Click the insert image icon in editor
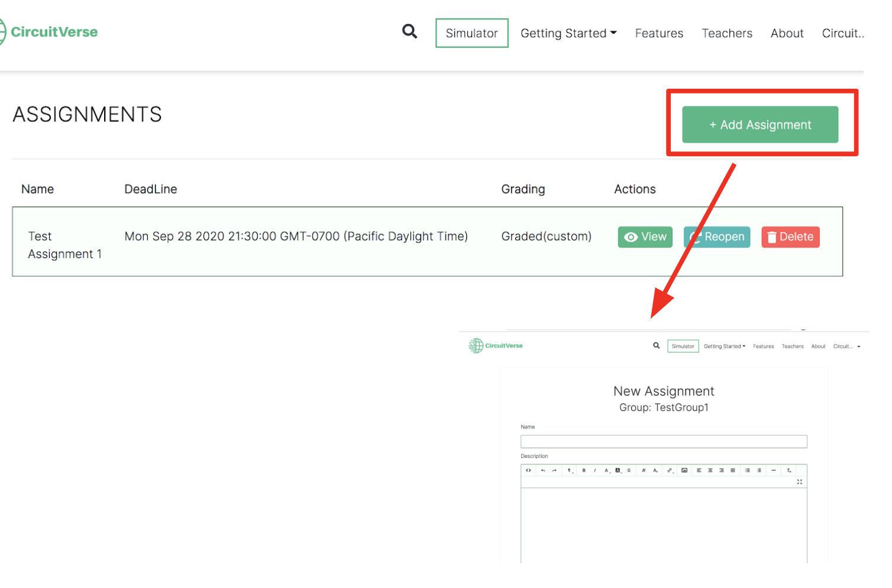The image size is (892, 588). click(684, 470)
